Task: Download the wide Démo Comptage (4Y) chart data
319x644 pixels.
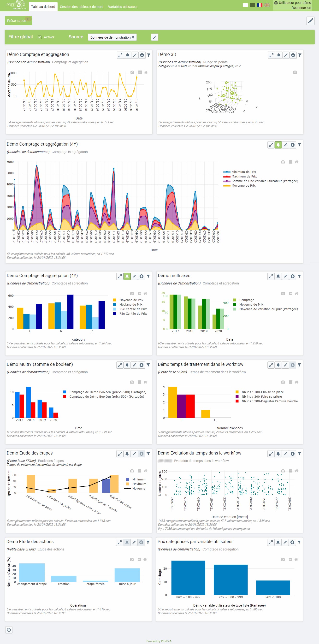Action: (x=293, y=145)
